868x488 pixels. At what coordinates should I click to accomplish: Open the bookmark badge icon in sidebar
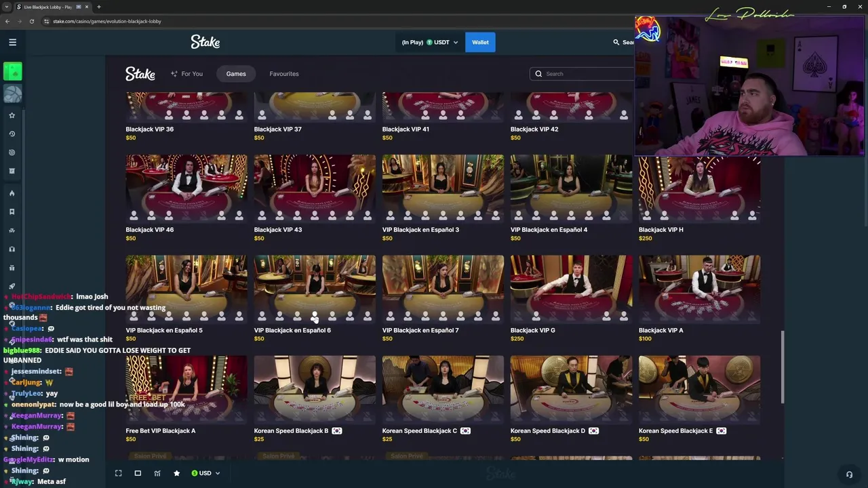coord(12,211)
